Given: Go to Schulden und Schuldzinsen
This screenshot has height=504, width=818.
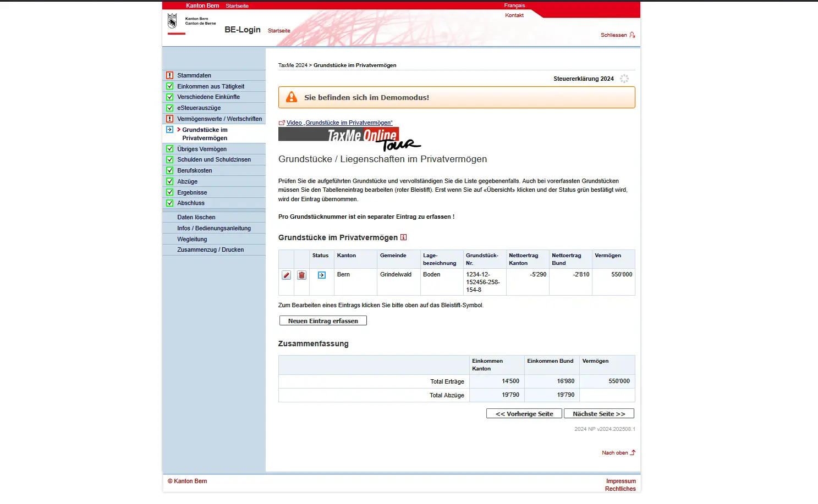Looking at the screenshot, I should point(214,159).
